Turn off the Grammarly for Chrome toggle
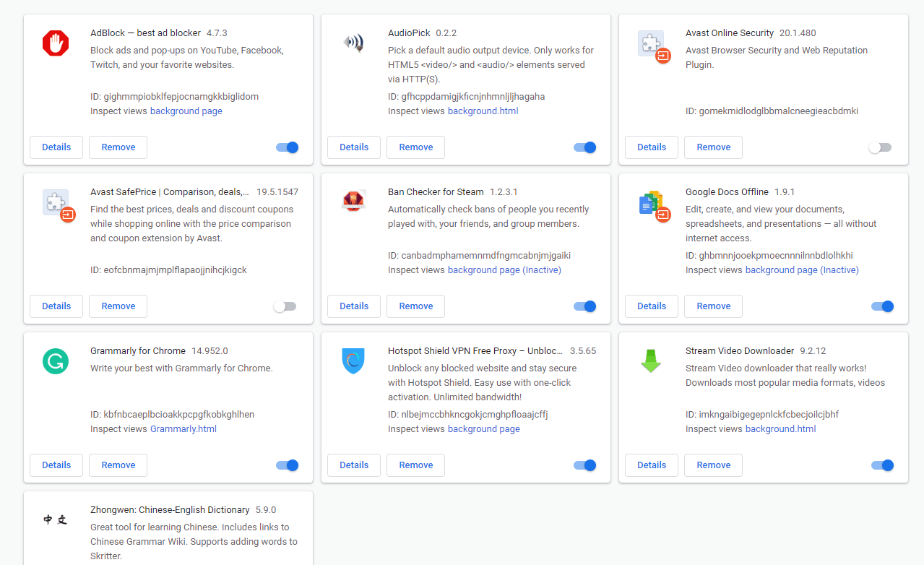Image resolution: width=924 pixels, height=565 pixels. [x=288, y=465]
